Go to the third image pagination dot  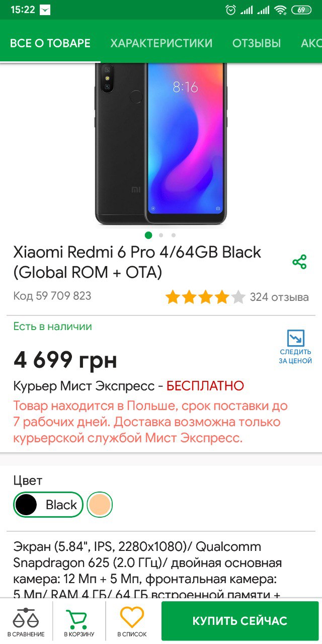(174, 235)
